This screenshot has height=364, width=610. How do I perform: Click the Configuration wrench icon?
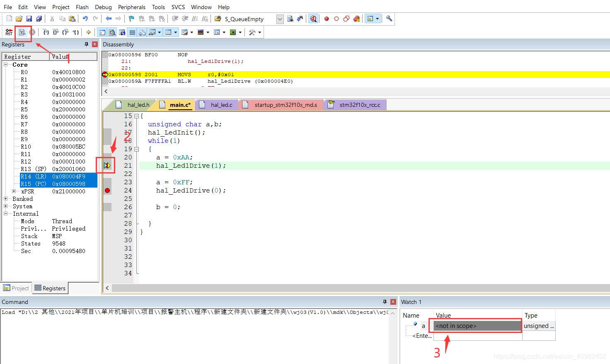(x=389, y=19)
